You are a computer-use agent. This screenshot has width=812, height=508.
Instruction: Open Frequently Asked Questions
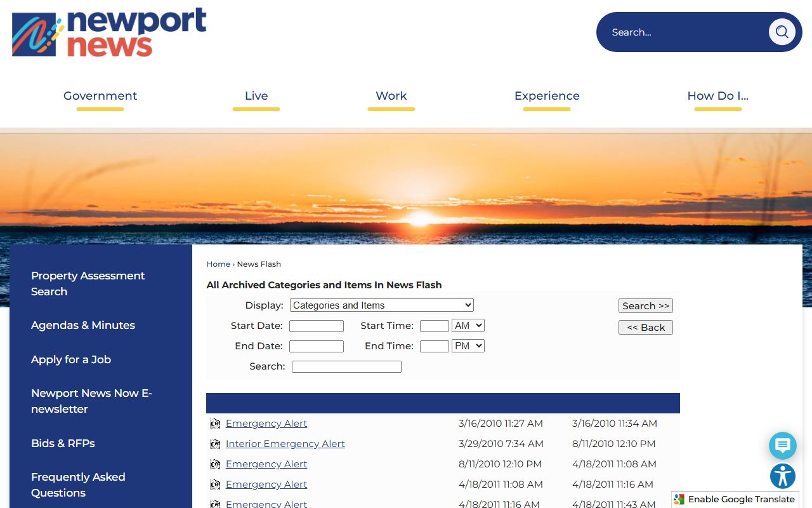pos(78,485)
